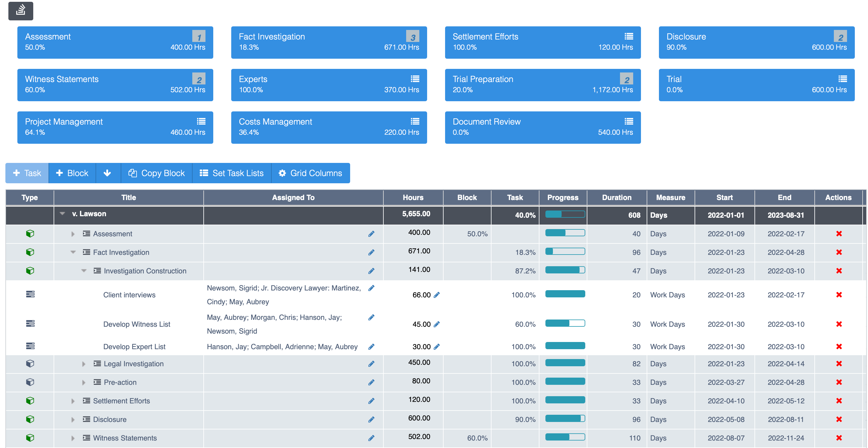Click task type icon for Client interviews
868x448 pixels.
click(x=30, y=294)
